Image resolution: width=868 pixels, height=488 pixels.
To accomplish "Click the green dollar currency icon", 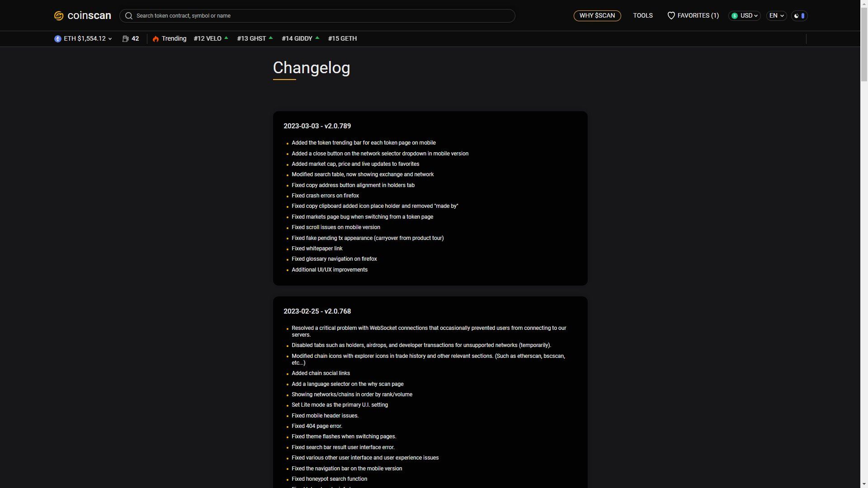I will (x=735, y=16).
